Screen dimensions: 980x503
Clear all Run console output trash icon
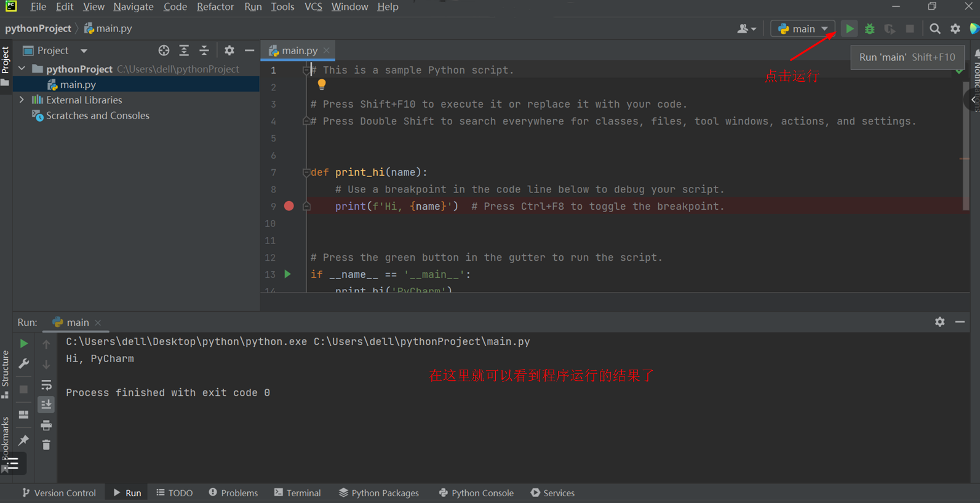pyautogui.click(x=46, y=445)
